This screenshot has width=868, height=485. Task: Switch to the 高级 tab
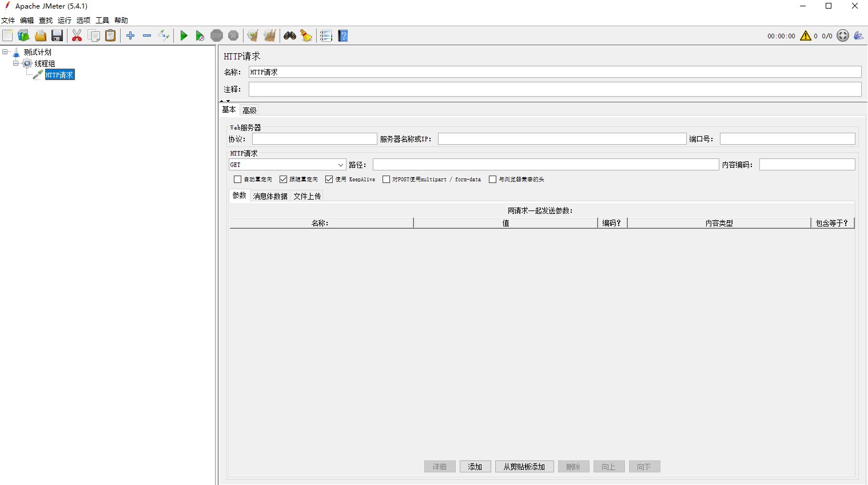[x=249, y=110]
